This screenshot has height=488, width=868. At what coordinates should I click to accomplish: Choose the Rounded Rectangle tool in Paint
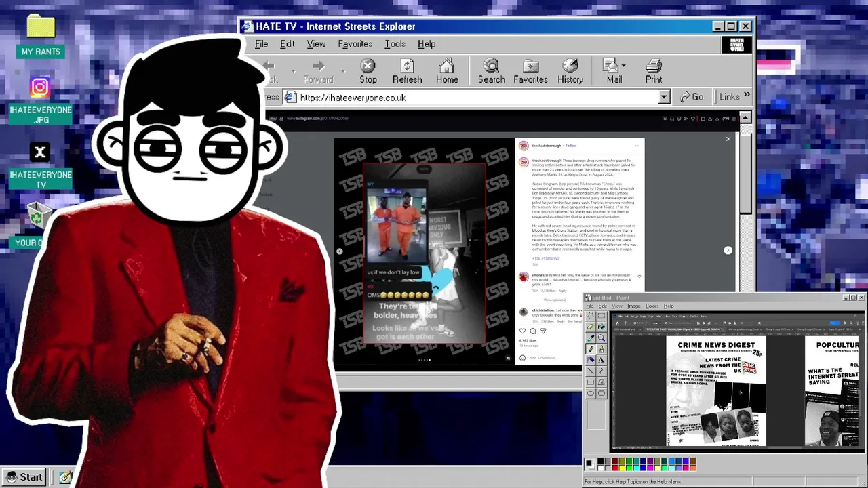[x=601, y=394]
